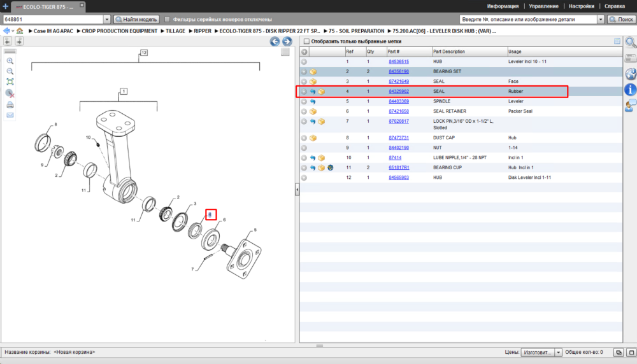This screenshot has width=637, height=364.
Task: Open part number 84356190 link
Action: pyautogui.click(x=399, y=71)
